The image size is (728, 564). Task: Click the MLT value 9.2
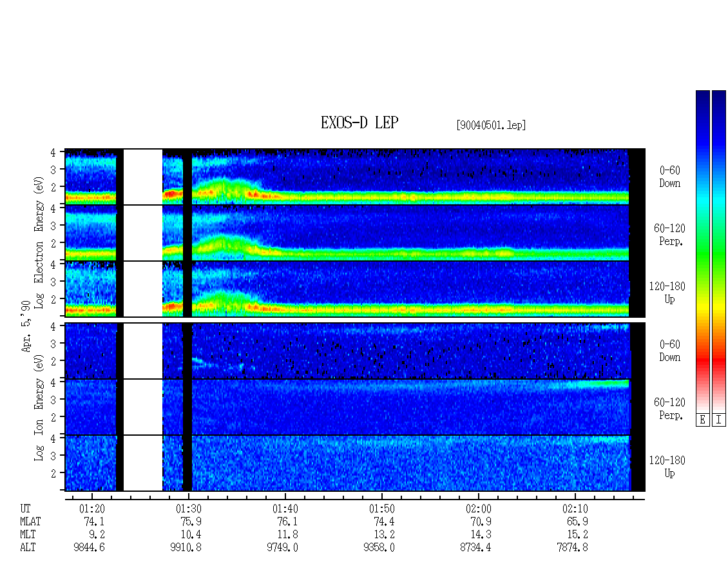pyautogui.click(x=97, y=535)
